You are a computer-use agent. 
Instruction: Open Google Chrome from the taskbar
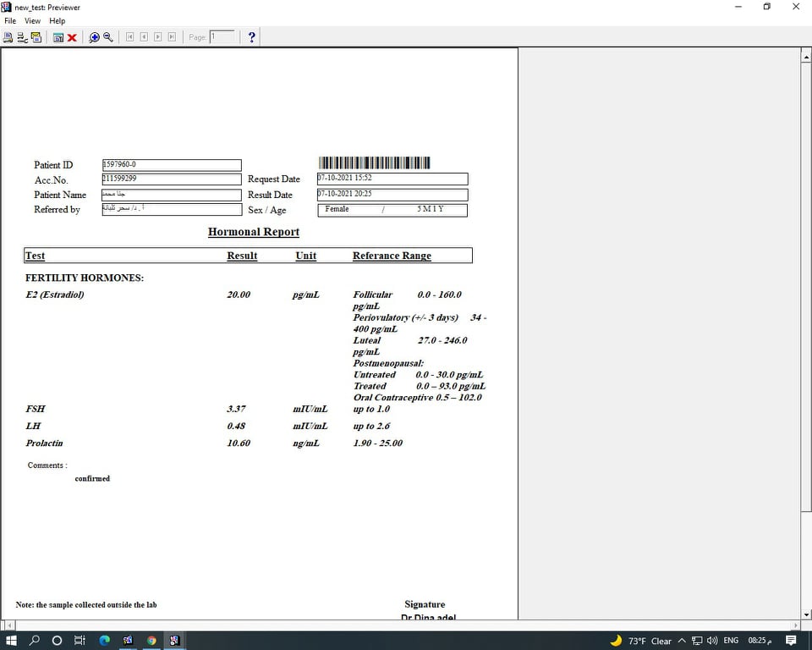151,641
